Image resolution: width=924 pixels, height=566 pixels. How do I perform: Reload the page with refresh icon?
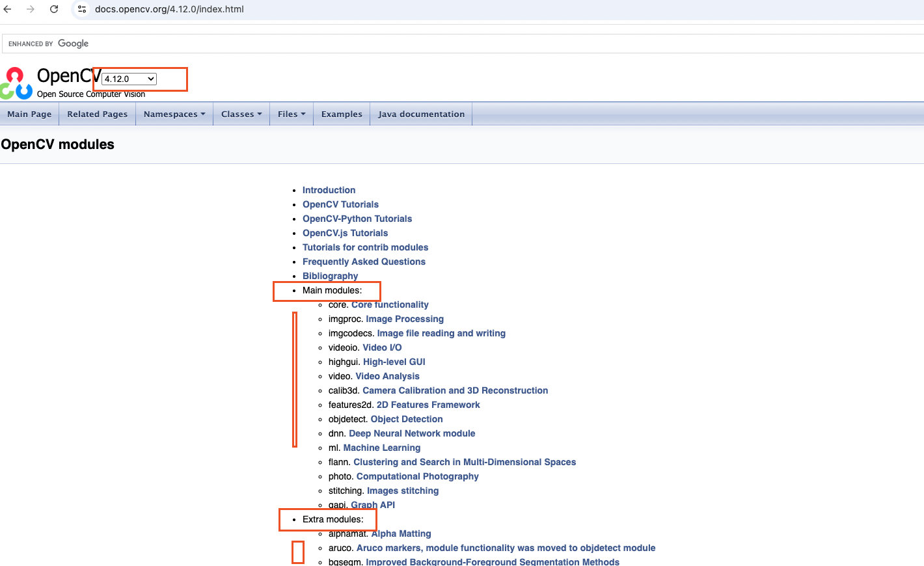point(54,9)
